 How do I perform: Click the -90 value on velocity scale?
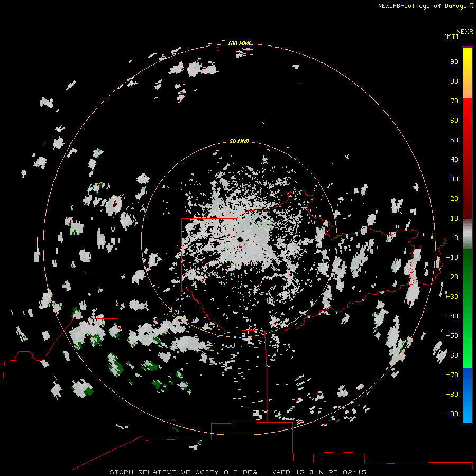452,414
